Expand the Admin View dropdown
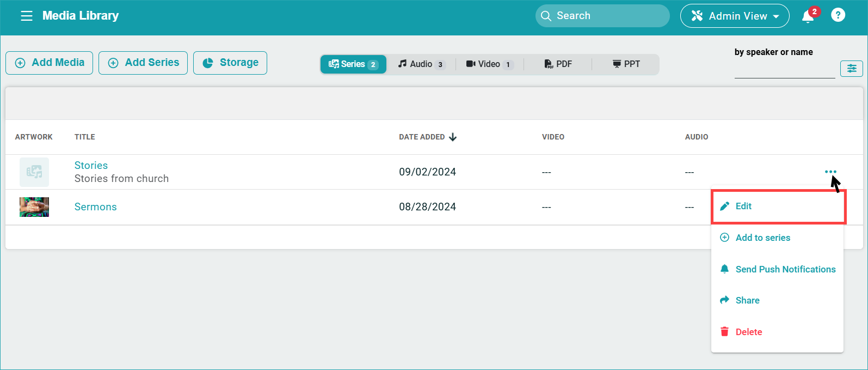The image size is (868, 370). point(735,16)
